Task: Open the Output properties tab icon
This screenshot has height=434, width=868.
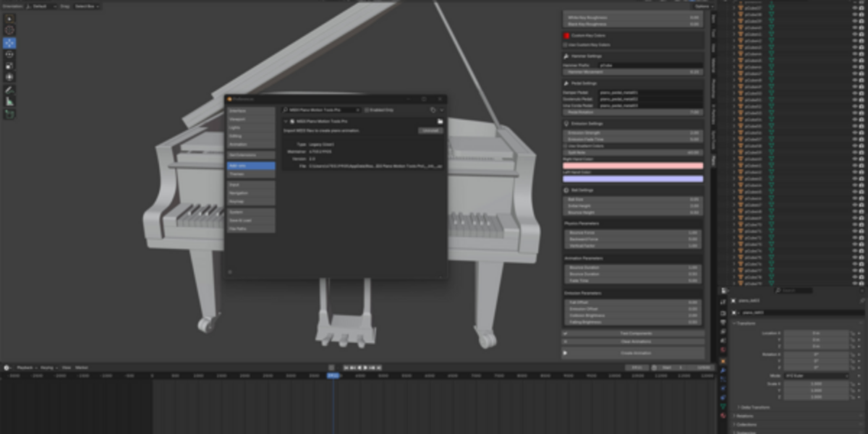Action: [723, 323]
